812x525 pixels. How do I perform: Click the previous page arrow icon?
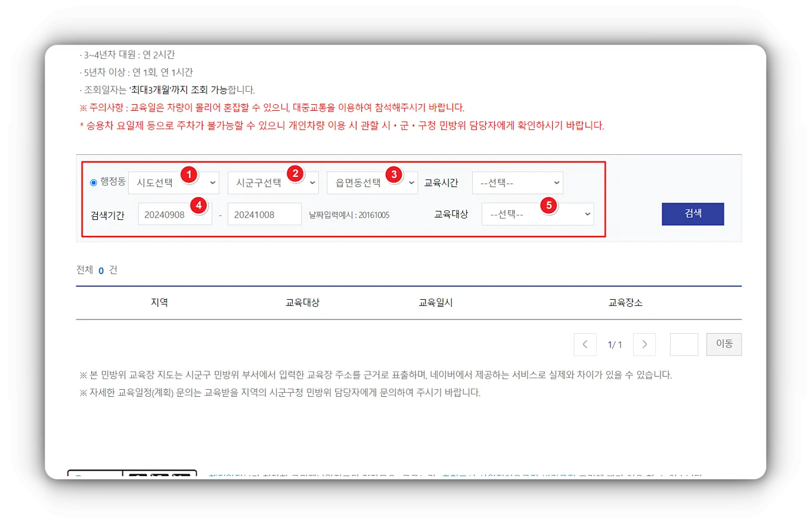point(585,344)
